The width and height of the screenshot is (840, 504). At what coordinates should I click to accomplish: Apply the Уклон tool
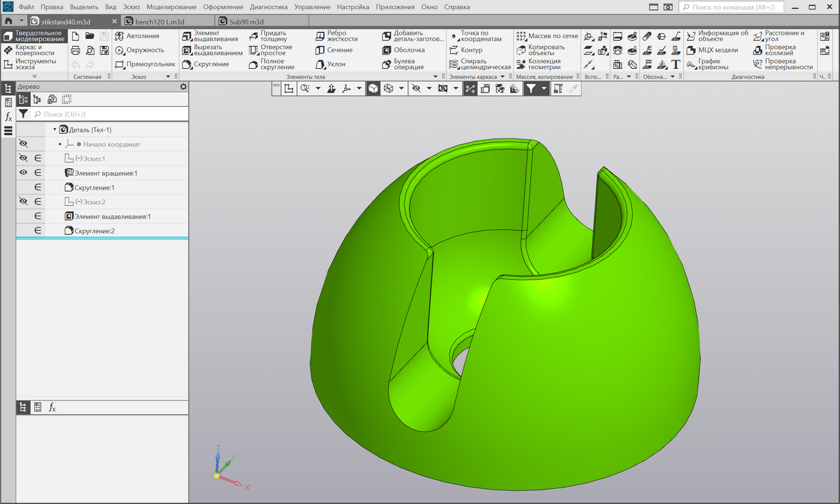coord(330,64)
